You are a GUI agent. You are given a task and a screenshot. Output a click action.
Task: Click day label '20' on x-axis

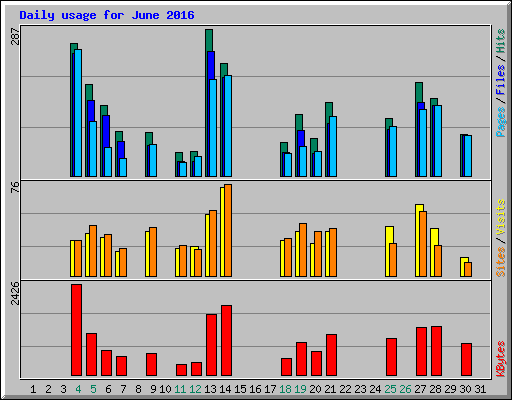click(x=315, y=389)
